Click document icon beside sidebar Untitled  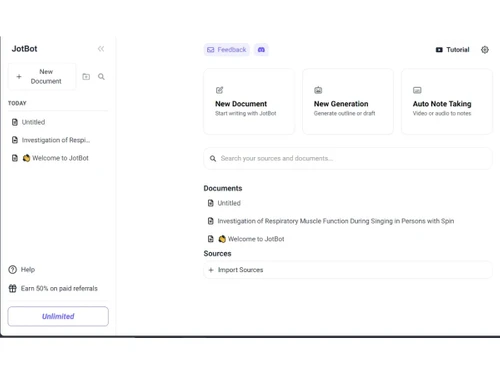[x=15, y=122]
